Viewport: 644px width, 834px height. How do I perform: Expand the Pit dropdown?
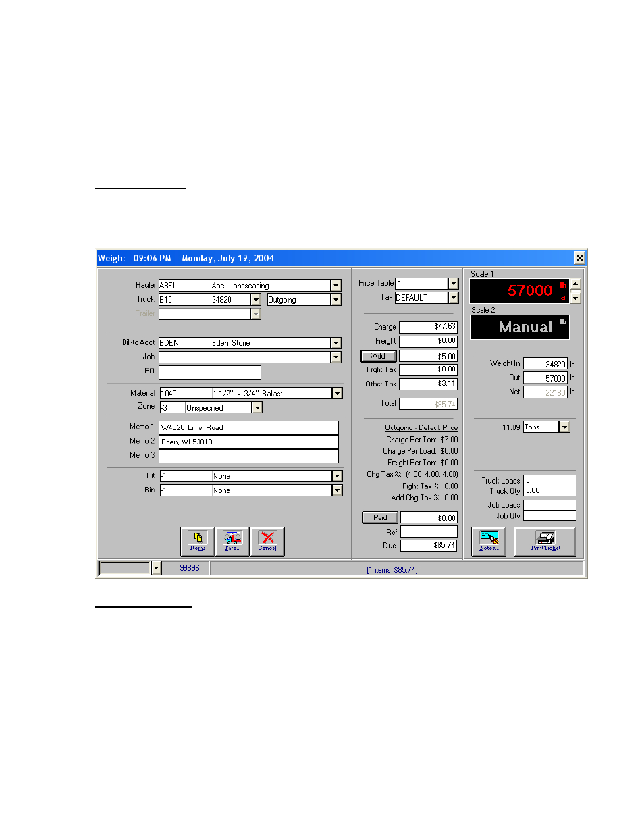coord(337,476)
